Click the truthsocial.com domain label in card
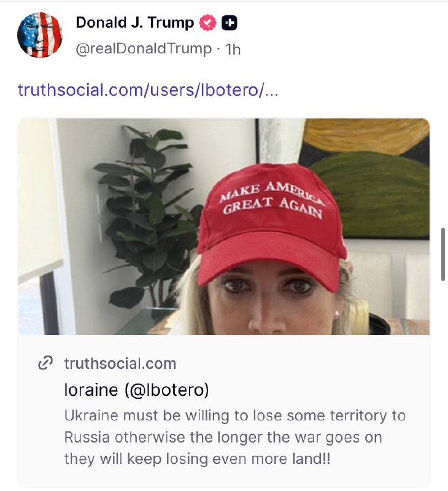 click(120, 363)
